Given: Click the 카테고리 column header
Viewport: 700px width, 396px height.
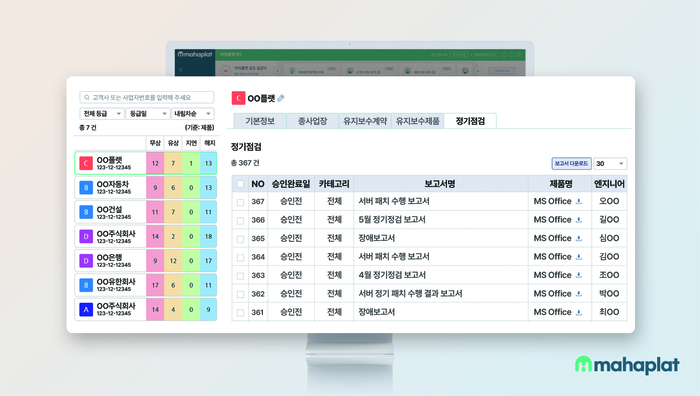Looking at the screenshot, I should pyautogui.click(x=334, y=184).
